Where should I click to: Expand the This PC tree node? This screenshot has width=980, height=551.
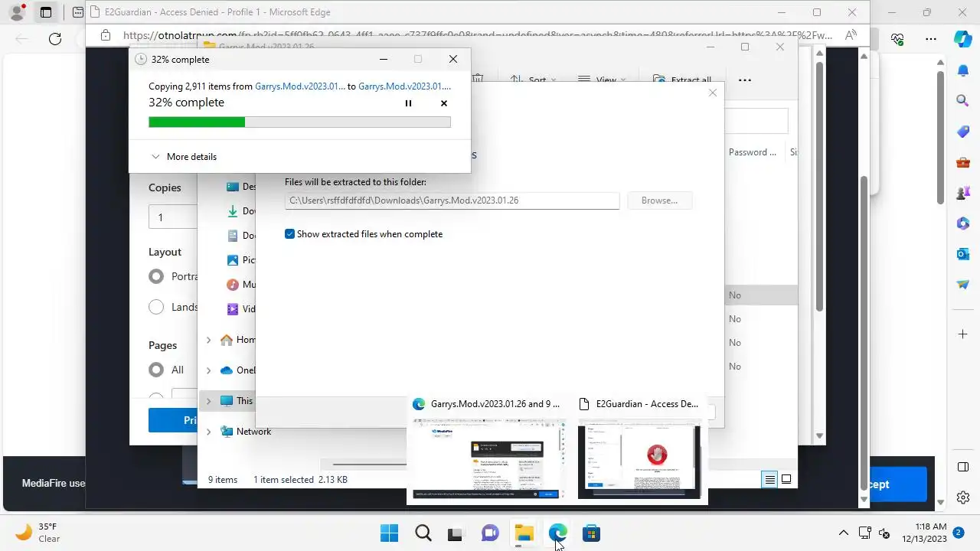point(208,401)
